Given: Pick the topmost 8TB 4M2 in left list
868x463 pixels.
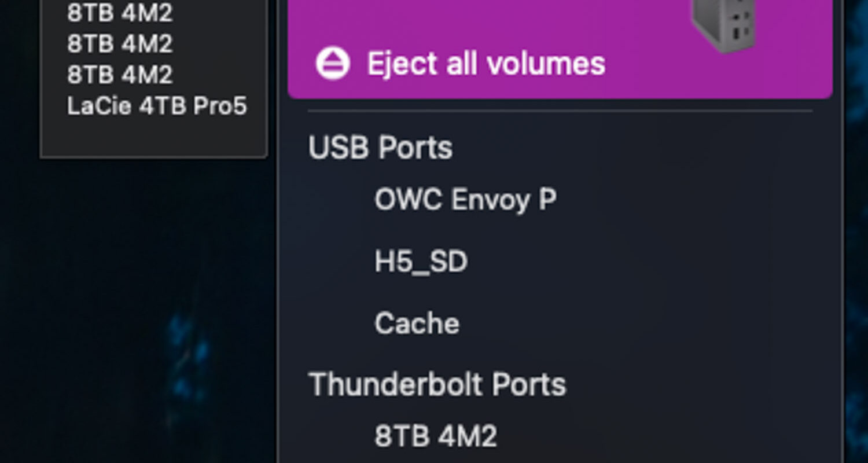Looking at the screenshot, I should click(120, 13).
